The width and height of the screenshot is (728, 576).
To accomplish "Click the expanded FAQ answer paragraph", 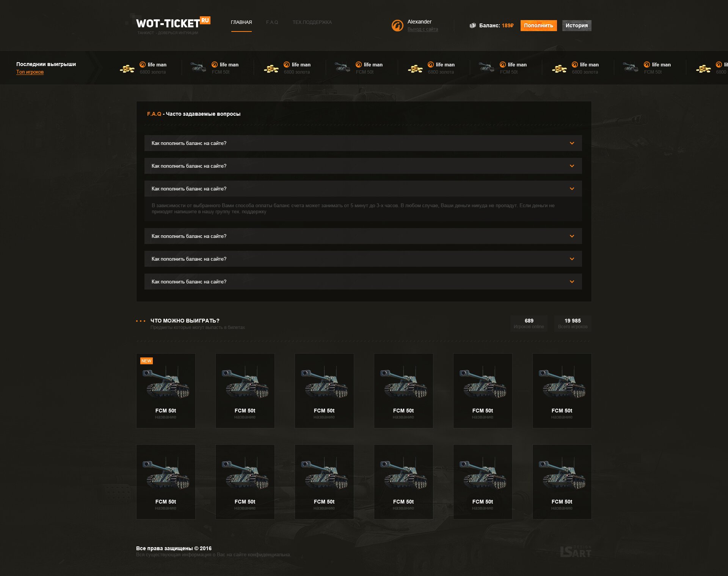I will [353, 208].
